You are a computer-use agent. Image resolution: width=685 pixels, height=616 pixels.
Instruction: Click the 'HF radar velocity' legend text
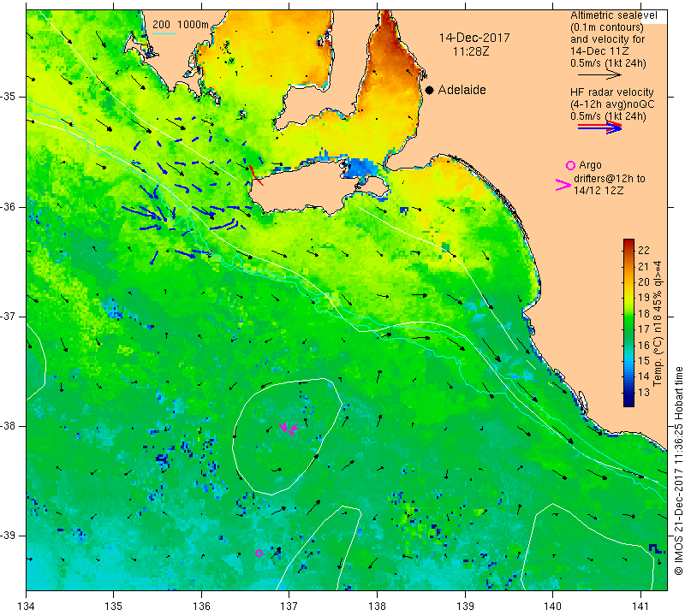click(x=611, y=92)
